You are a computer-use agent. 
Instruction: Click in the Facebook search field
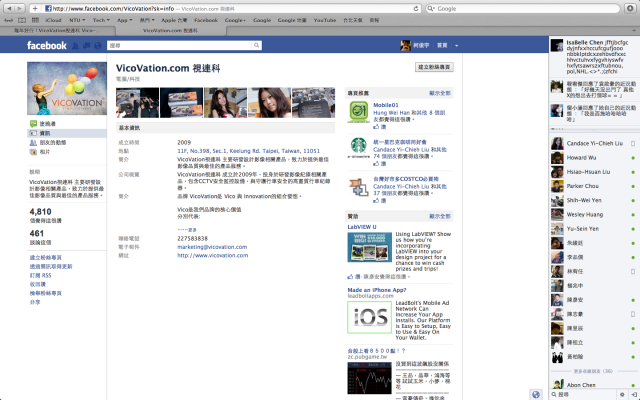point(180,45)
